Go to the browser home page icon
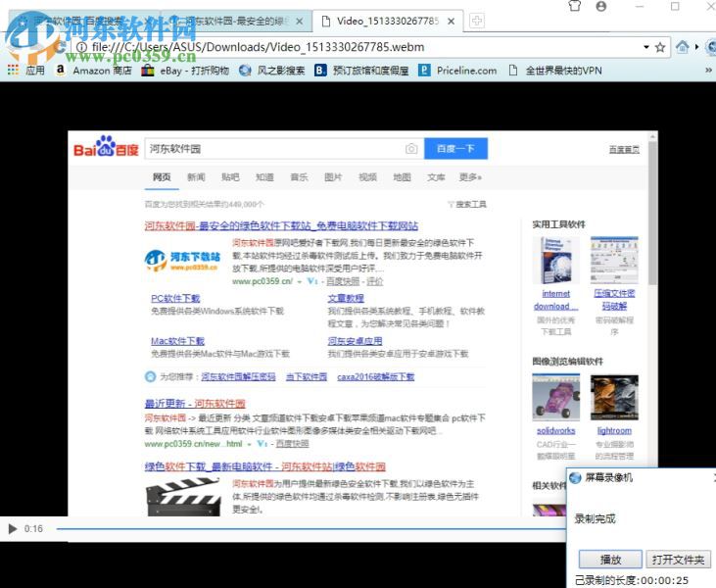This screenshot has width=716, height=588. 683,47
